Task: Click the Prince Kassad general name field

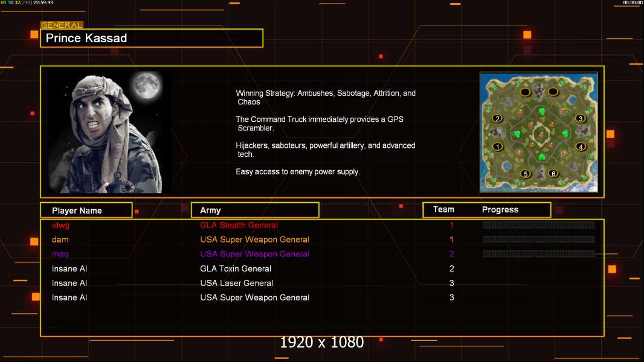Action: (x=152, y=38)
